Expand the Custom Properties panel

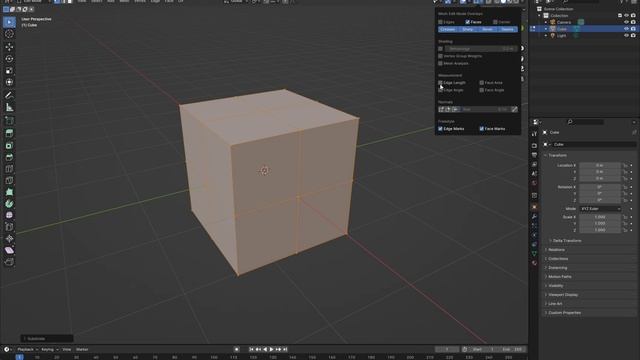point(564,313)
